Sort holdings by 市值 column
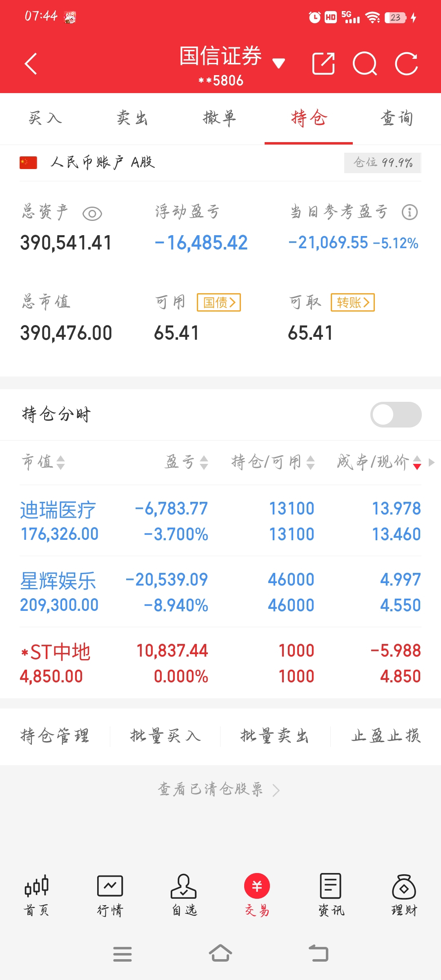This screenshot has height=980, width=441. [x=43, y=462]
